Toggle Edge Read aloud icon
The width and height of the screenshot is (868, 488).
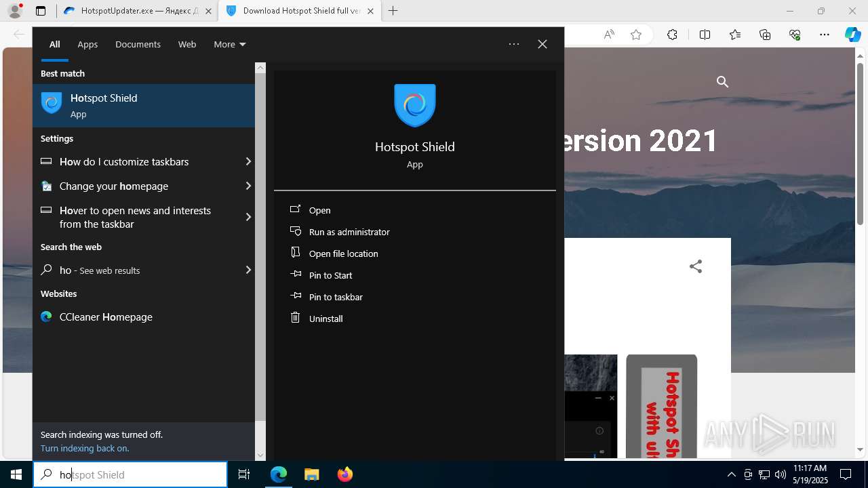tap(609, 35)
